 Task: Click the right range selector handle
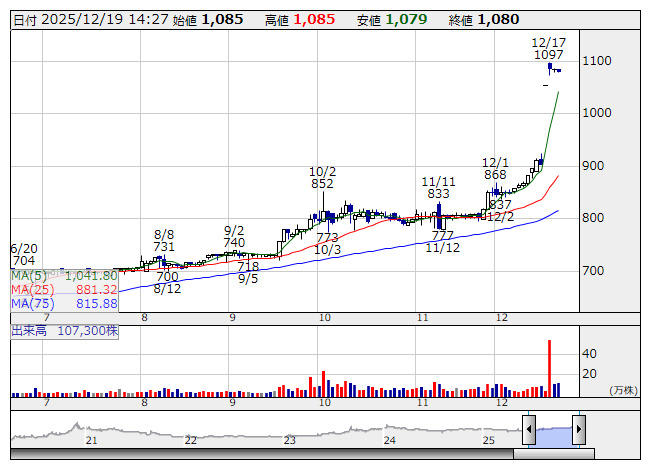coord(578,429)
